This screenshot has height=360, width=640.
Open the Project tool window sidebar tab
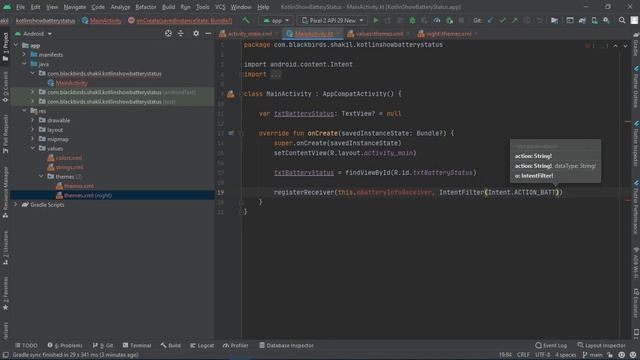tap(5, 47)
